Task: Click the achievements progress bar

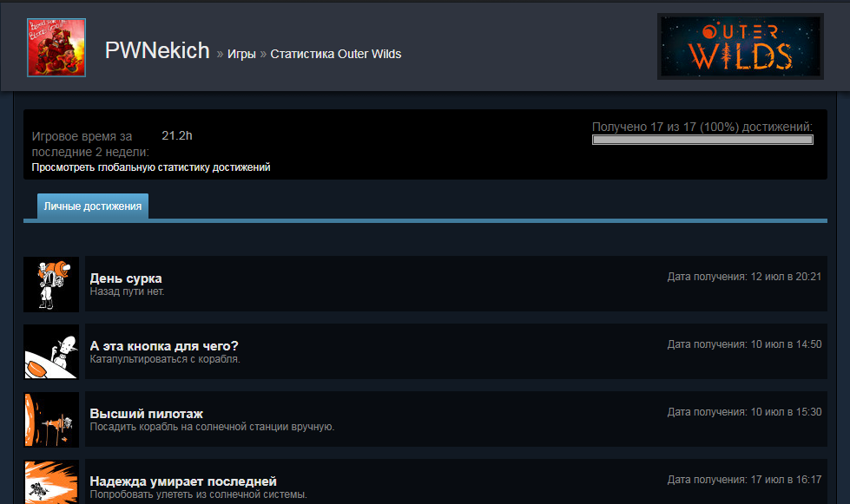Action: tap(702, 140)
